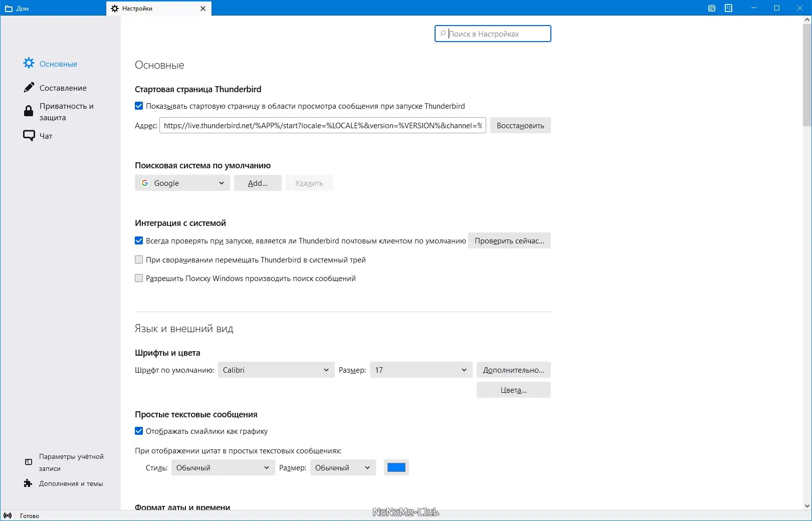
Task: Close the Настройки tab
Action: pyautogui.click(x=203, y=9)
